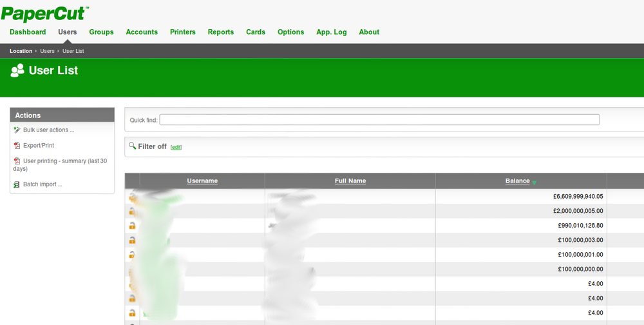The image size is (644, 325).
Task: Open the Accounts tab
Action: click(142, 32)
